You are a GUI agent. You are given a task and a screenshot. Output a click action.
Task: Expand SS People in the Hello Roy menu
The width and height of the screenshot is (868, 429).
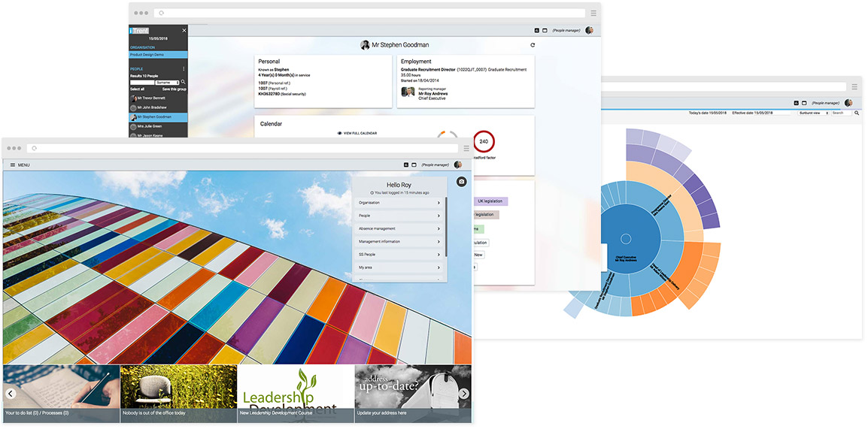399,254
